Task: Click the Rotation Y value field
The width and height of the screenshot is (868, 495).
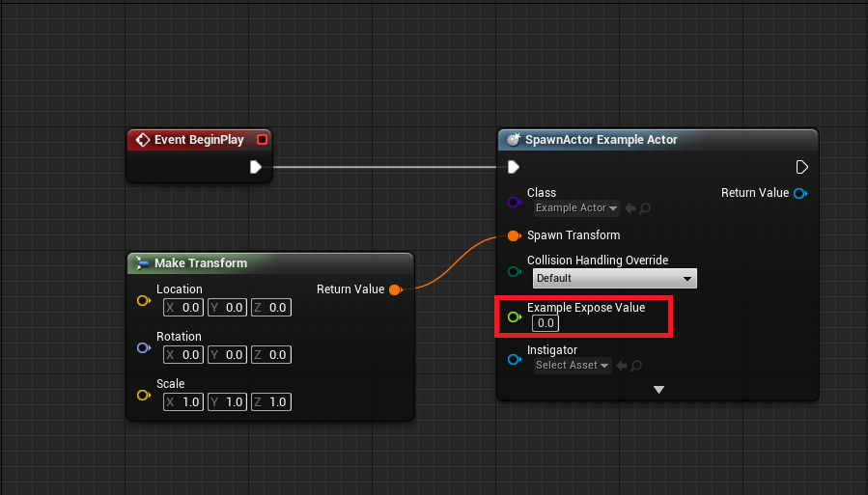Action: (227, 354)
